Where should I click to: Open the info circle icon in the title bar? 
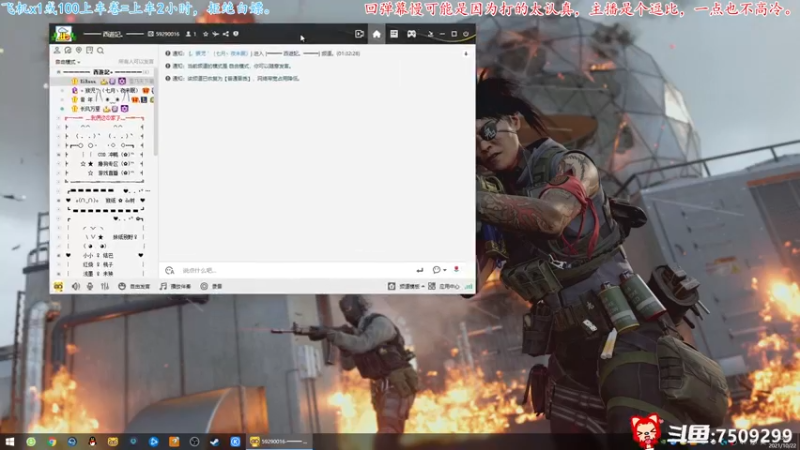[236, 34]
